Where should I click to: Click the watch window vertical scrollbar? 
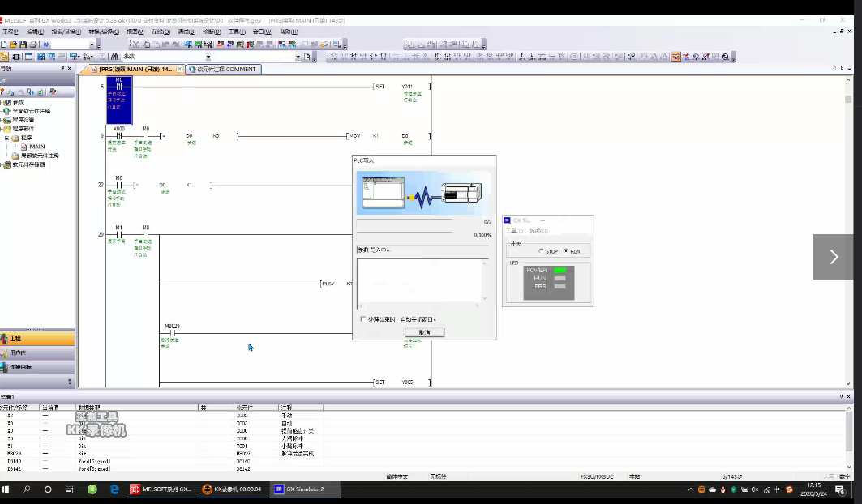tap(848, 438)
